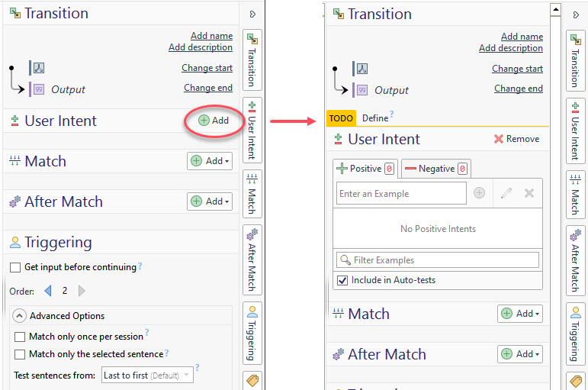Click the edit example pencil icon
Screen dimensions: 588x390
tap(506, 194)
